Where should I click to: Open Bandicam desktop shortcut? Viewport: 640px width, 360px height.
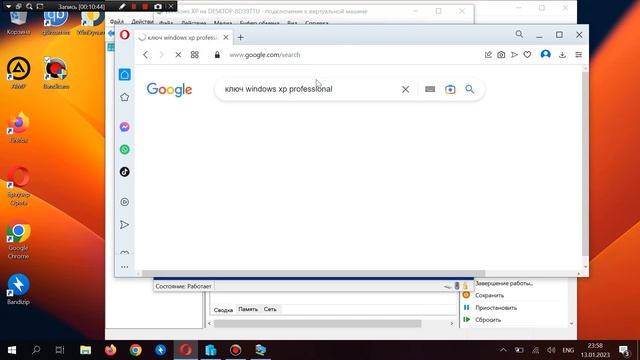click(x=56, y=73)
